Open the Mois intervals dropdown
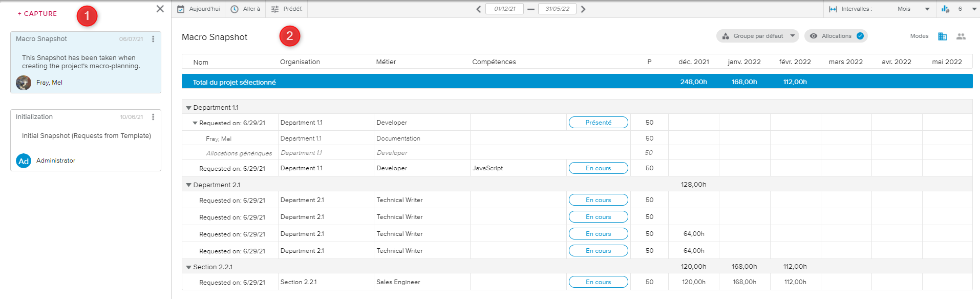 [x=913, y=9]
